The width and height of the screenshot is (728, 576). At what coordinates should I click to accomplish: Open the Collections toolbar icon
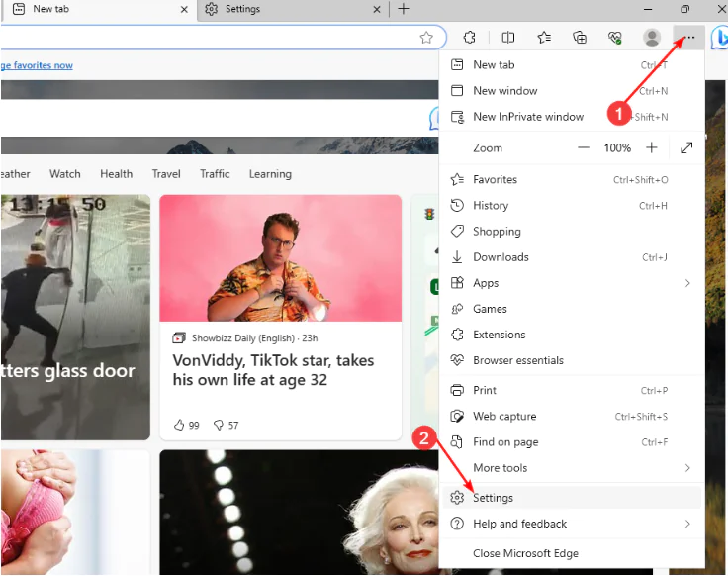[580, 38]
